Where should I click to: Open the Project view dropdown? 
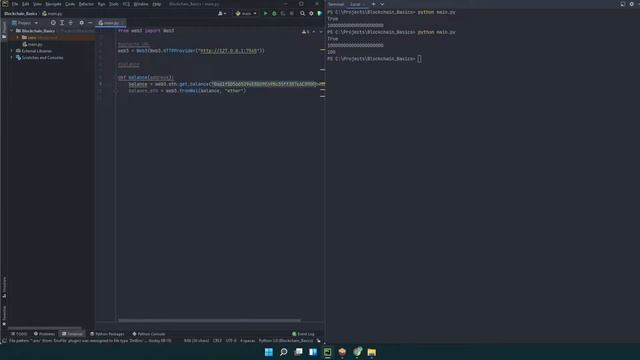click(25, 23)
